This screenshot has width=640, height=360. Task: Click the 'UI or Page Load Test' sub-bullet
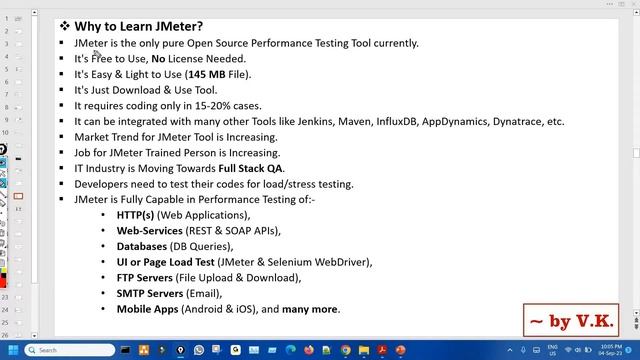pyautogui.click(x=165, y=262)
